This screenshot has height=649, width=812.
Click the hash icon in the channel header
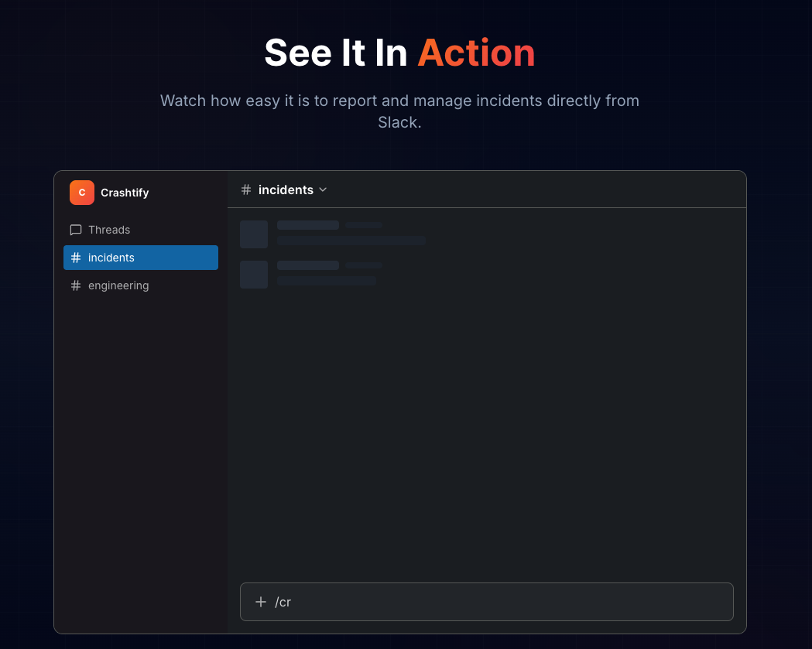tap(245, 190)
